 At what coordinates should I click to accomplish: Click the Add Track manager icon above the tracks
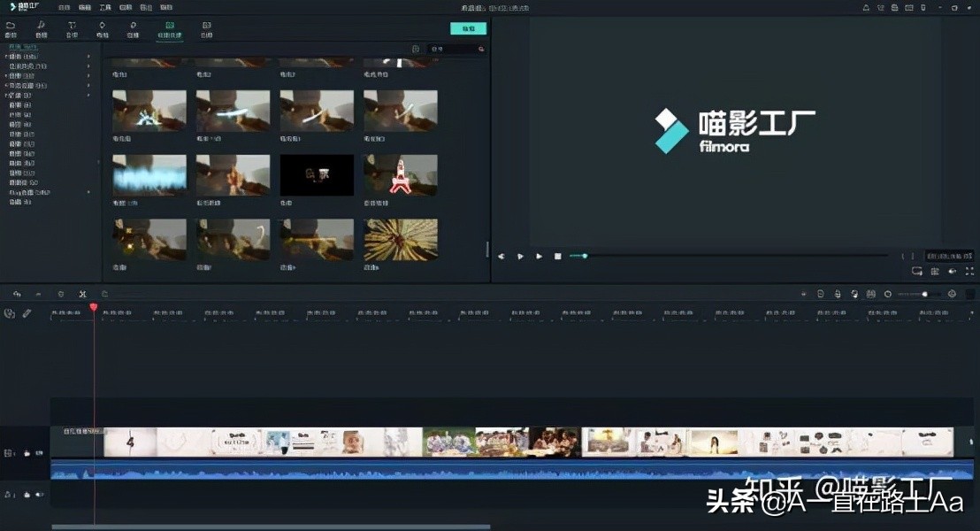[10, 313]
